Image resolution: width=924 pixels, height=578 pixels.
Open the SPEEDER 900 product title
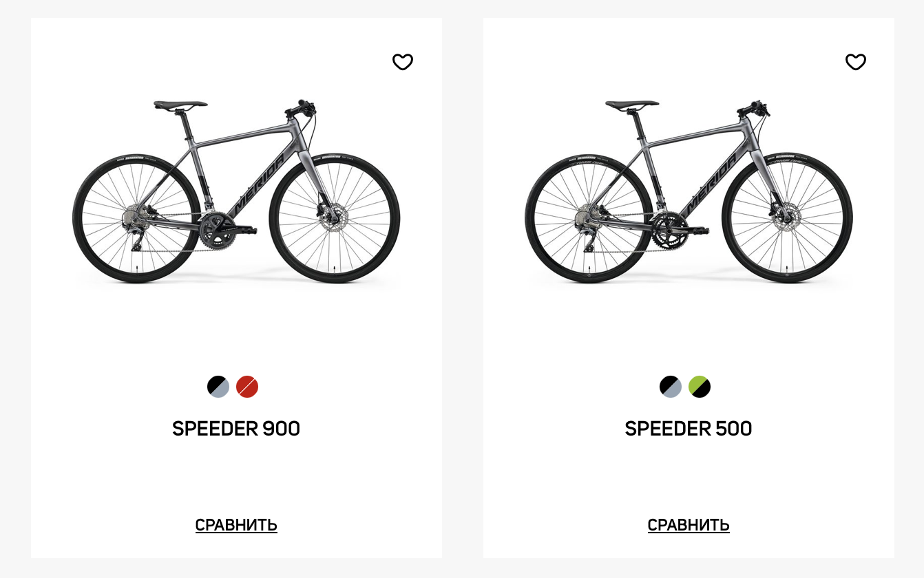point(236,429)
